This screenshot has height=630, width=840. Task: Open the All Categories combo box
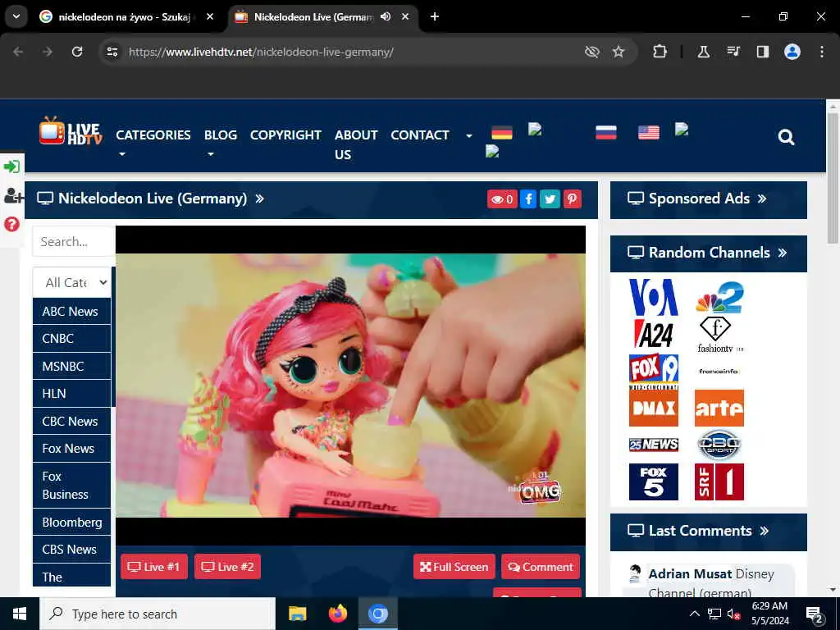coord(72,282)
